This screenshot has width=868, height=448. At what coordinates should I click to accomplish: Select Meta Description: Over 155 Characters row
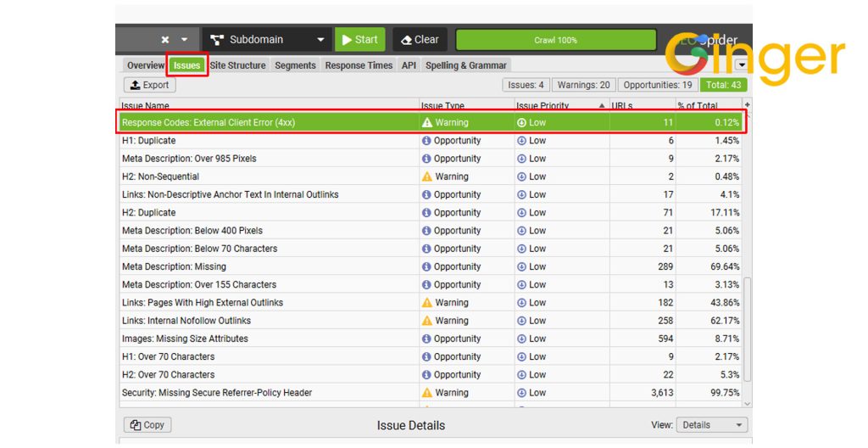[x=431, y=285]
